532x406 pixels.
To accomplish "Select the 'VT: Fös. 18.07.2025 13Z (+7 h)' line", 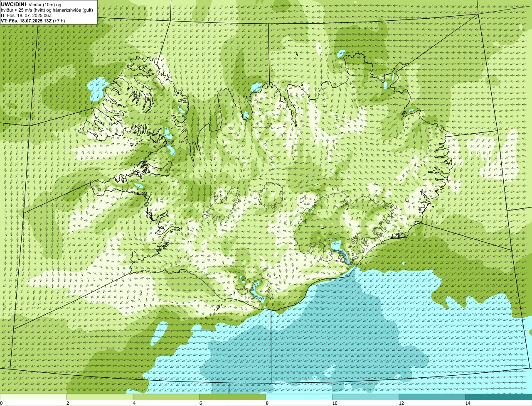I will click(x=33, y=21).
